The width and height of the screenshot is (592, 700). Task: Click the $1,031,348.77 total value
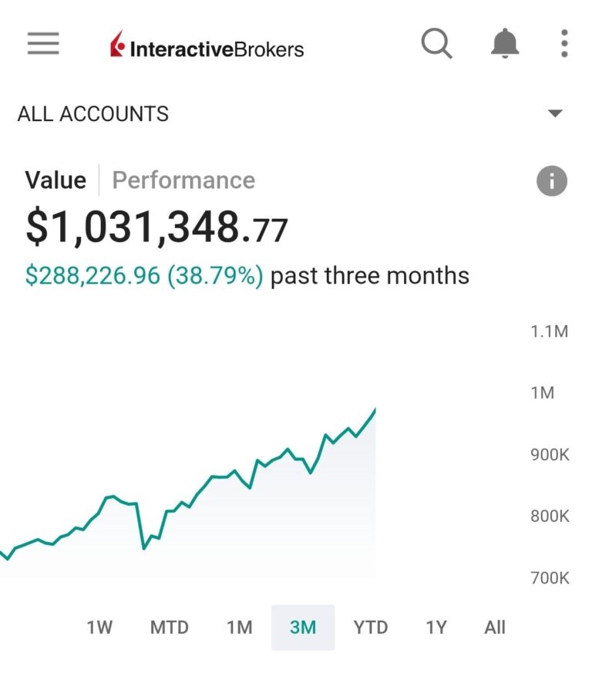coord(156,228)
